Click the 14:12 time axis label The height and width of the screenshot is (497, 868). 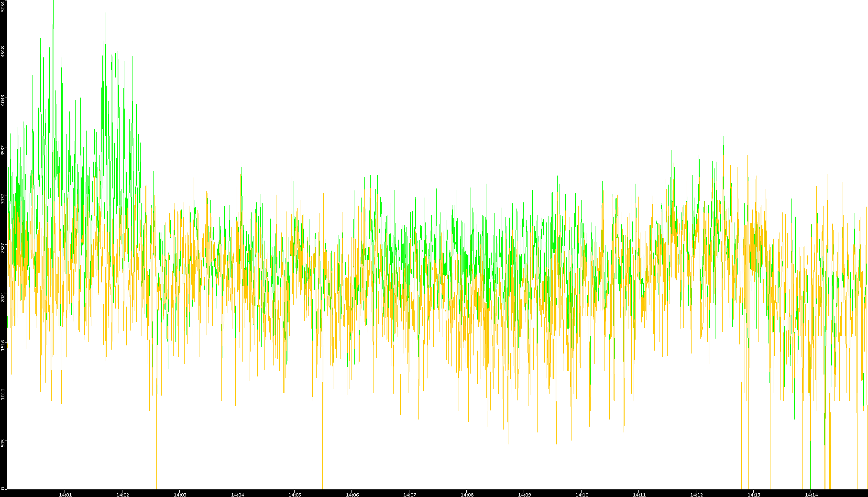pyautogui.click(x=696, y=494)
